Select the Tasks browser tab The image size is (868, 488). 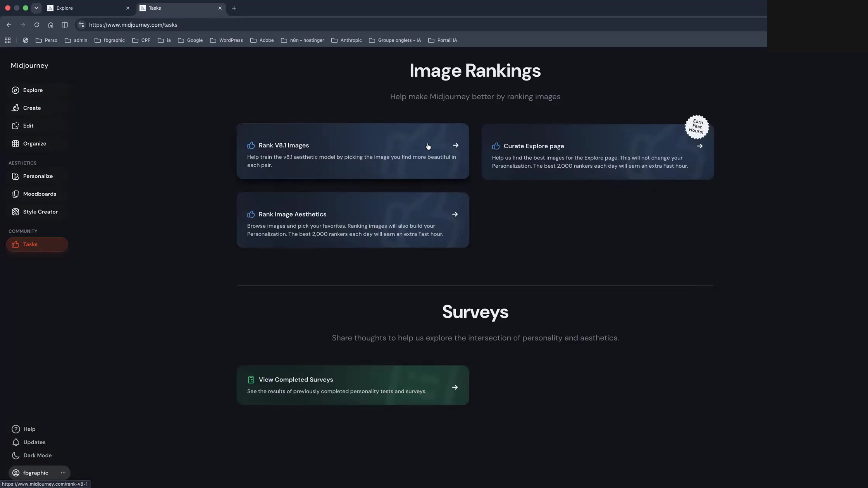pos(181,8)
